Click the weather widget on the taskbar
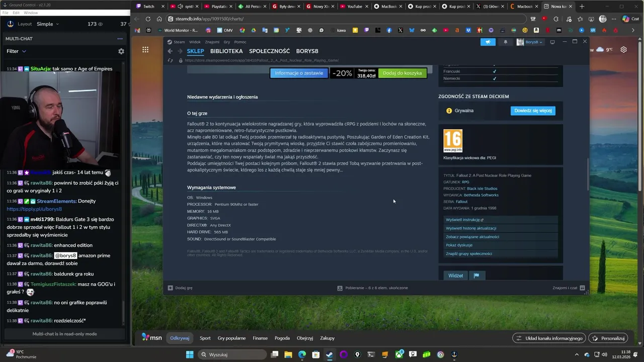Screen dimensions: 644x362 (x=21, y=354)
